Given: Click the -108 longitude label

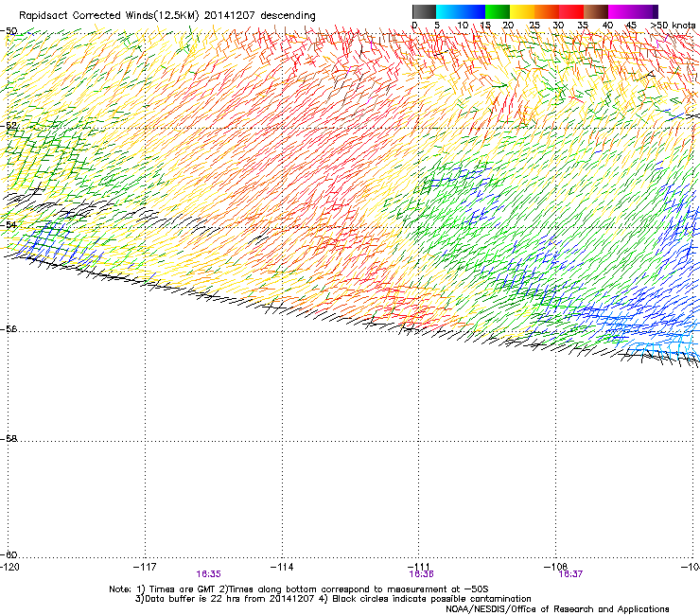Looking at the screenshot, I should pos(556,567).
